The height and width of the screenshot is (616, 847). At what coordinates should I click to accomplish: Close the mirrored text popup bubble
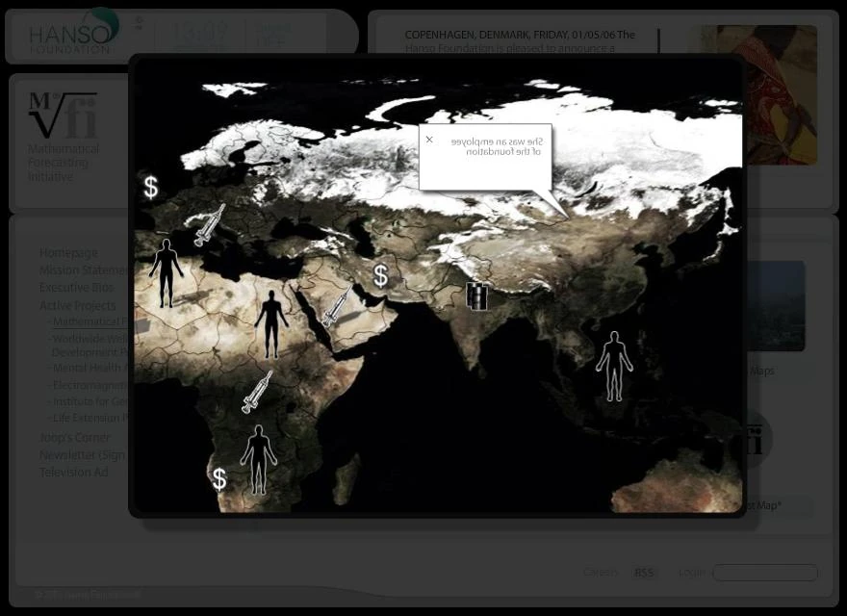click(429, 140)
